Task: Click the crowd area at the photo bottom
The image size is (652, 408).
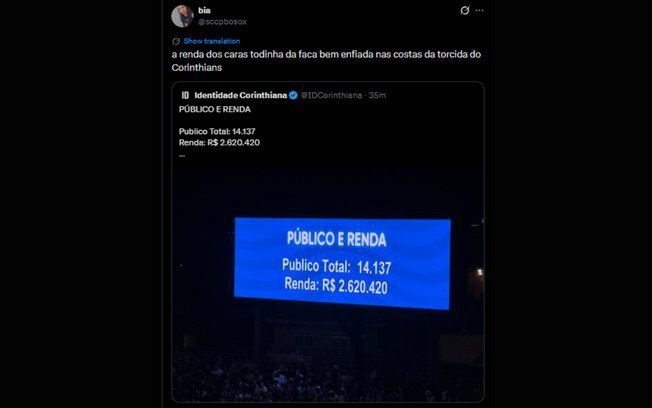Action: [328, 376]
